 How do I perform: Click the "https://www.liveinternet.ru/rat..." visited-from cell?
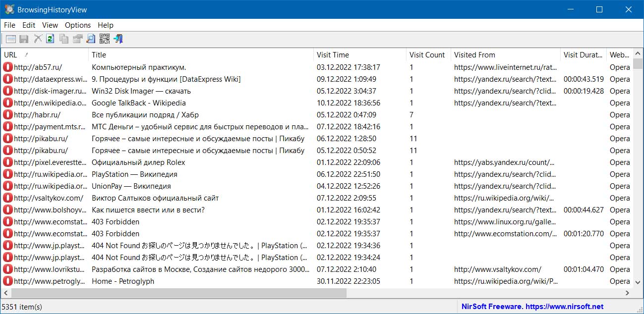pyautogui.click(x=505, y=67)
